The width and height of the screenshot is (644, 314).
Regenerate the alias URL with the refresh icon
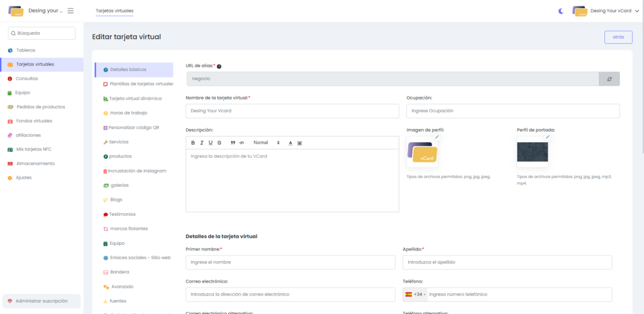(609, 79)
